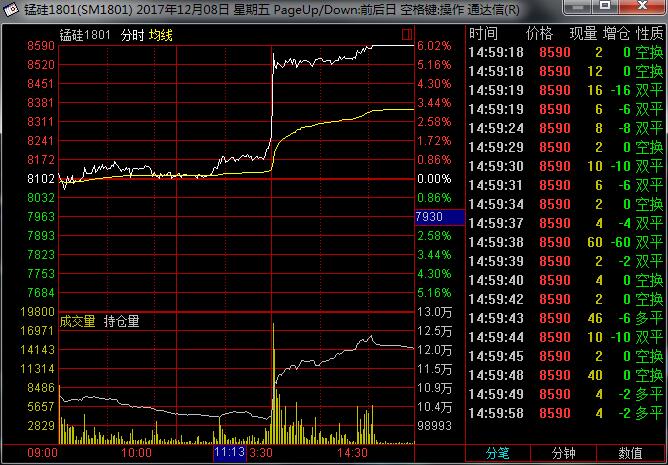Toggle the 均线 average line label
The height and width of the screenshot is (465, 668).
point(162,34)
